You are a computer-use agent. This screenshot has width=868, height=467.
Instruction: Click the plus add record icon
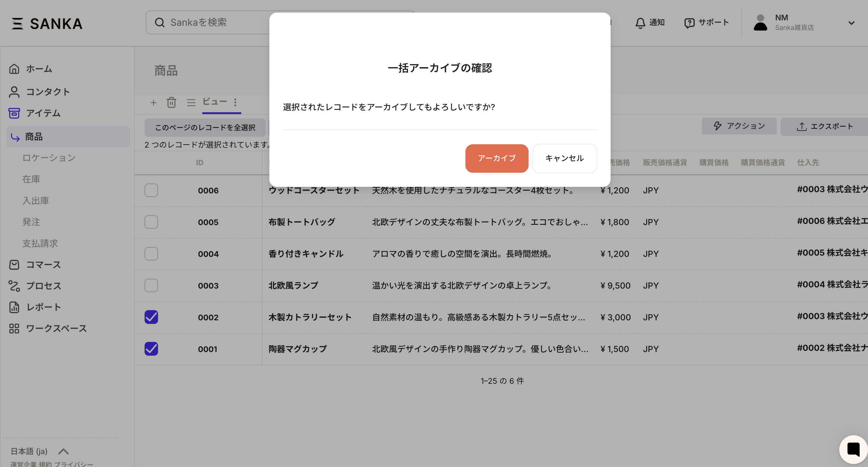153,102
